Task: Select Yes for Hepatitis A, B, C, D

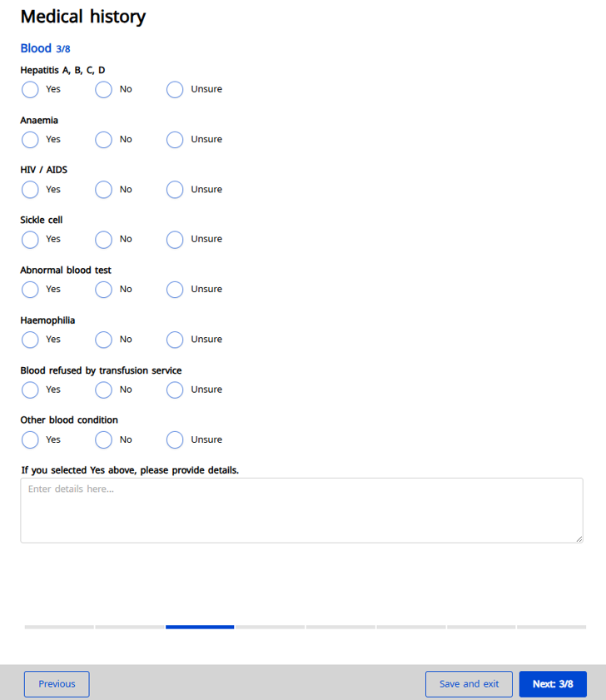Action: pyautogui.click(x=30, y=90)
